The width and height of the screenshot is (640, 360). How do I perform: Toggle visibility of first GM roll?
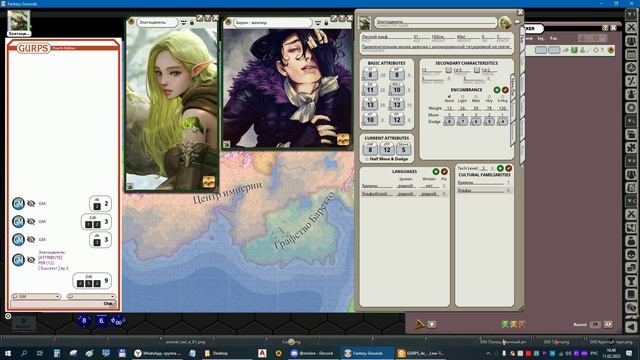[31, 203]
